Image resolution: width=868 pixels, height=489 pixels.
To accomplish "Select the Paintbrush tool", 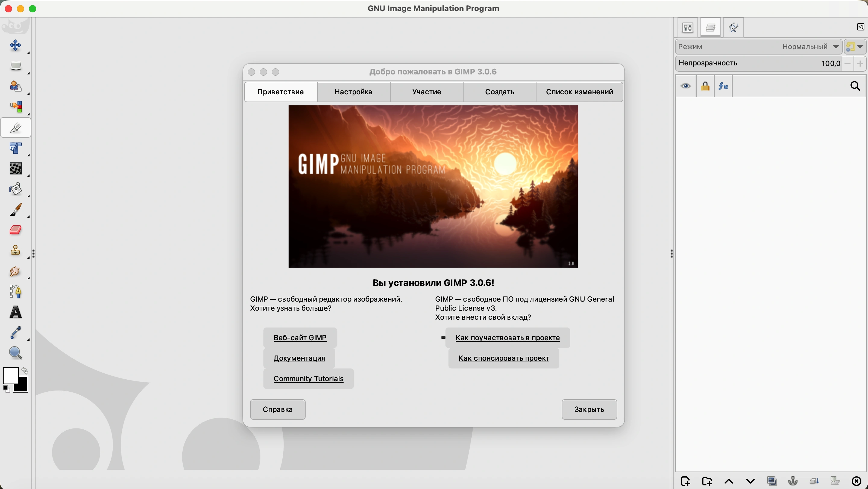I will [15, 209].
